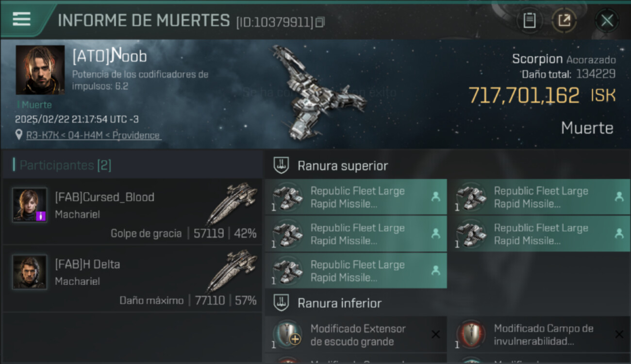The height and width of the screenshot is (364, 631).
Task: Share the kill report externally
Action: pos(564,20)
